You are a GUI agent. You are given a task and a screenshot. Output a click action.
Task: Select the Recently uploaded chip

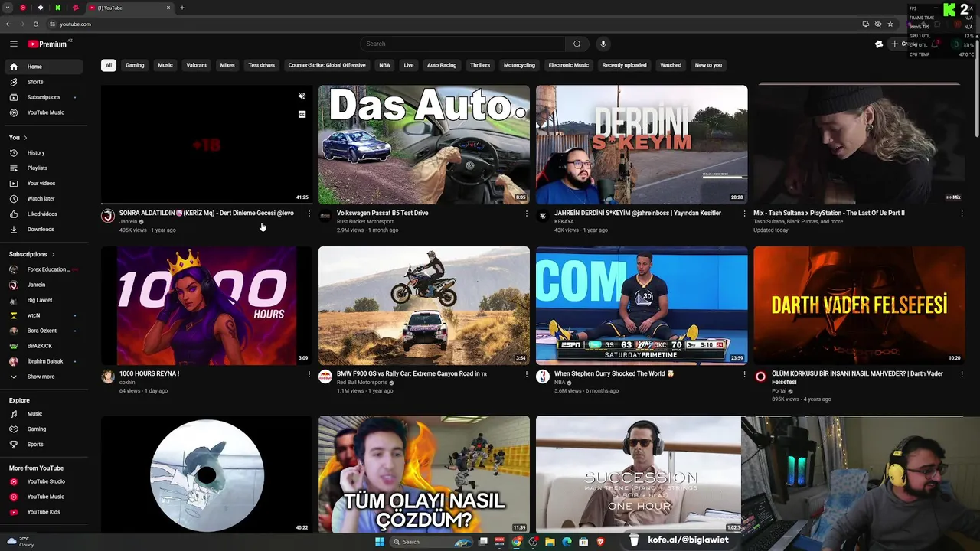(x=624, y=65)
